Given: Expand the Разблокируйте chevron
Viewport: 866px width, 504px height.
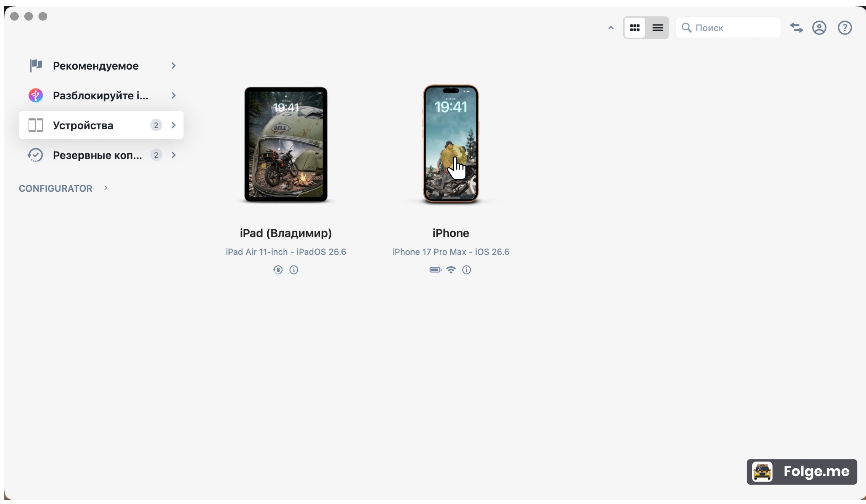Looking at the screenshot, I should tap(174, 95).
